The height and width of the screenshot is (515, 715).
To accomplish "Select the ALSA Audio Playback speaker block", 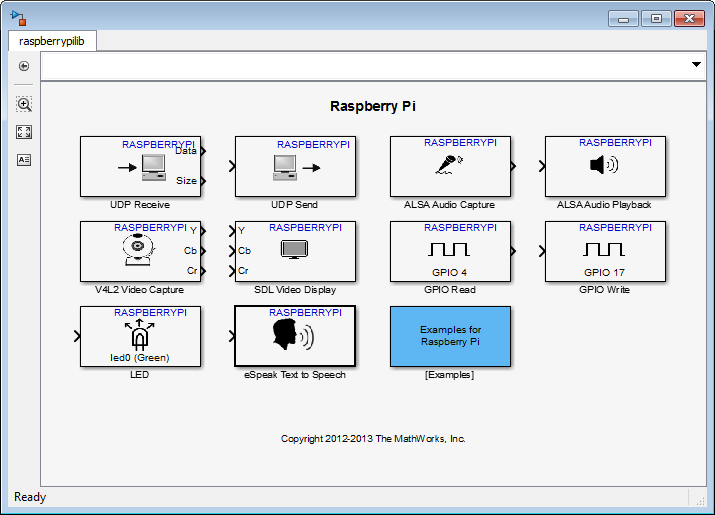I will (x=606, y=166).
